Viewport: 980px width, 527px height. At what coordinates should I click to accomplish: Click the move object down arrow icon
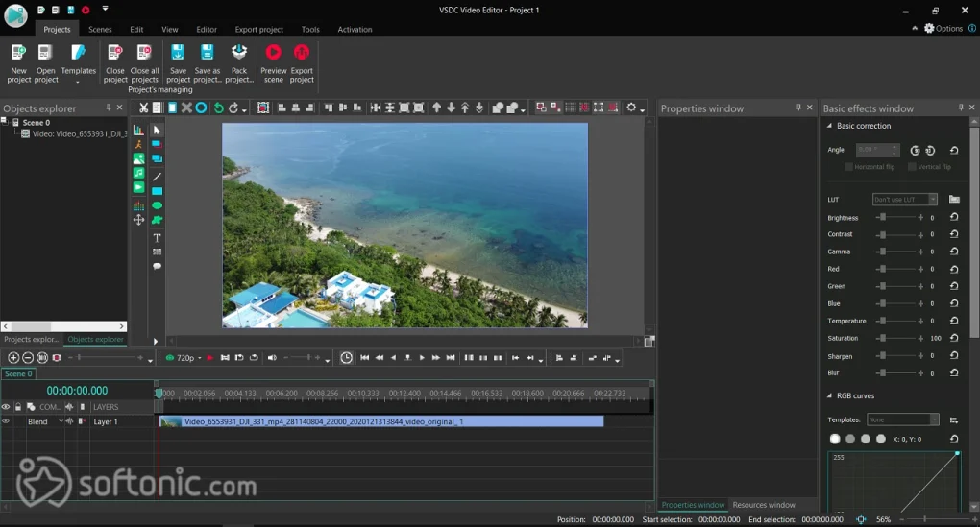tap(451, 108)
